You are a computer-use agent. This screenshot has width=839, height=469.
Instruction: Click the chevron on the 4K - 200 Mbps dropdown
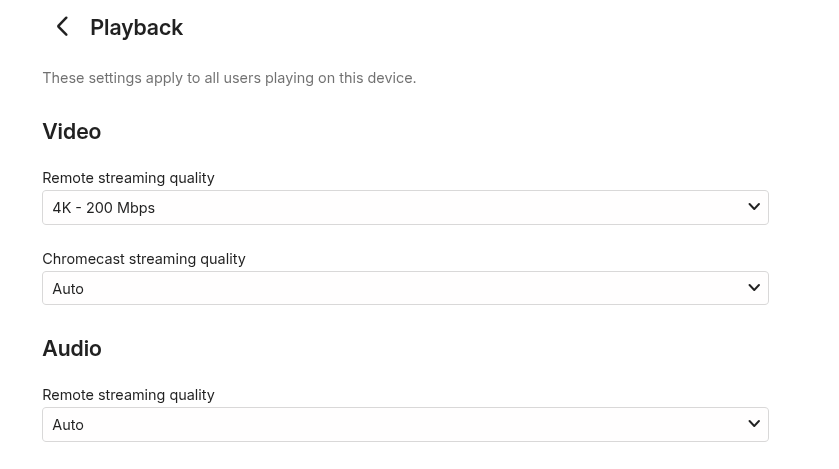click(754, 207)
